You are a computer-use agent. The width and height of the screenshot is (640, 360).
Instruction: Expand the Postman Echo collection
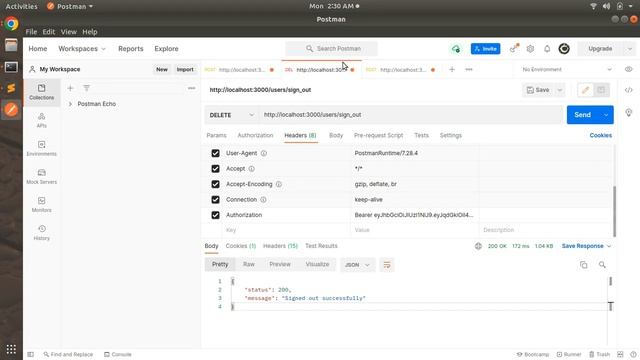pos(70,104)
